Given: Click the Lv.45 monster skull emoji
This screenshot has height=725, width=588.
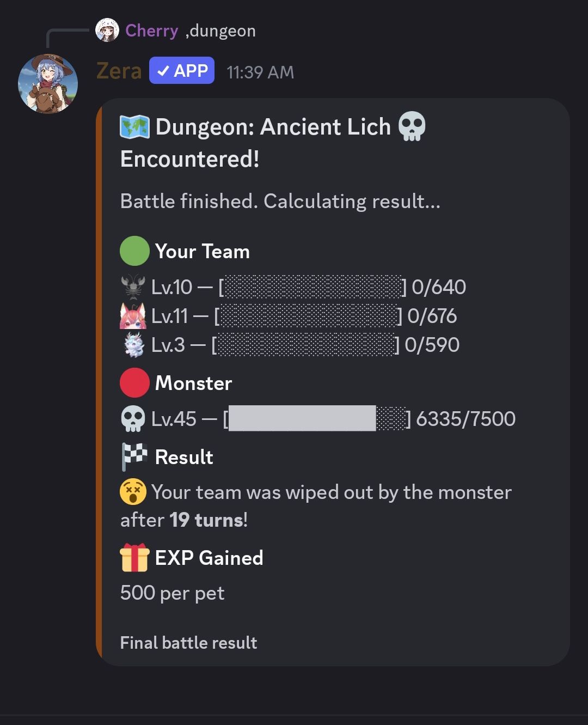Looking at the screenshot, I should (133, 419).
